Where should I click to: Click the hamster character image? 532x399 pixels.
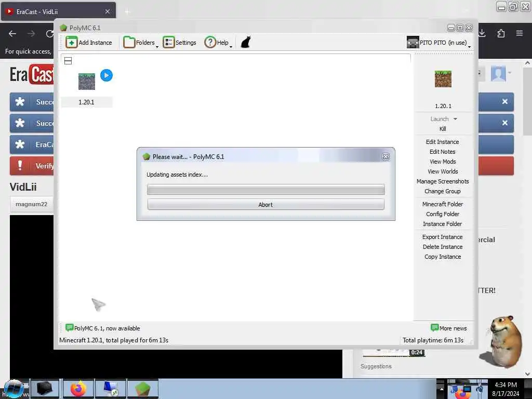(501, 341)
